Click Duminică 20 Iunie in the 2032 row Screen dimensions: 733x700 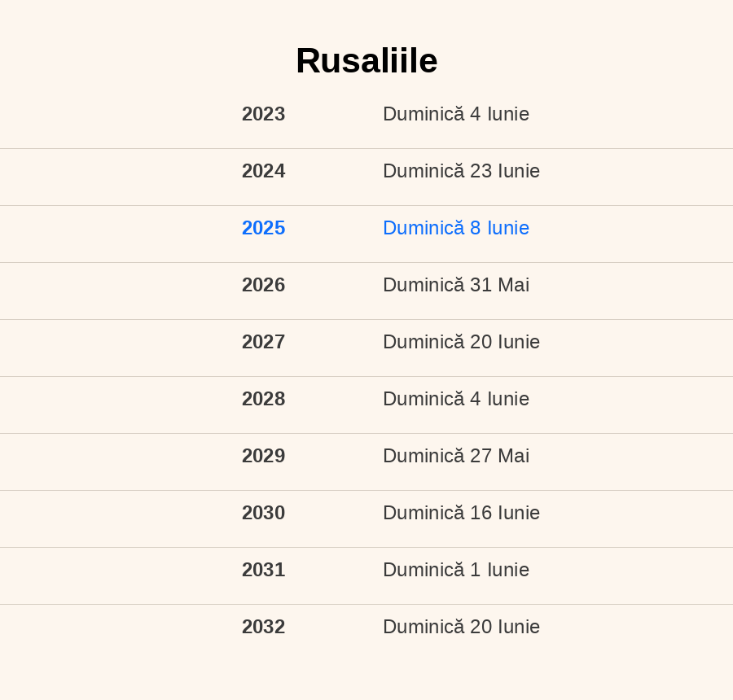pos(461,627)
